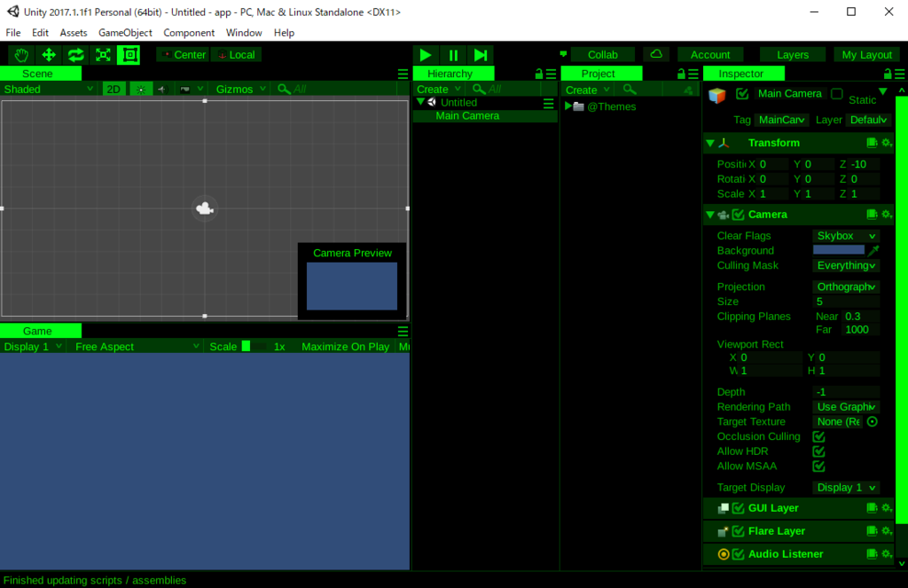Toggle the Allow HDR checkbox
The height and width of the screenshot is (588, 908).
click(818, 451)
